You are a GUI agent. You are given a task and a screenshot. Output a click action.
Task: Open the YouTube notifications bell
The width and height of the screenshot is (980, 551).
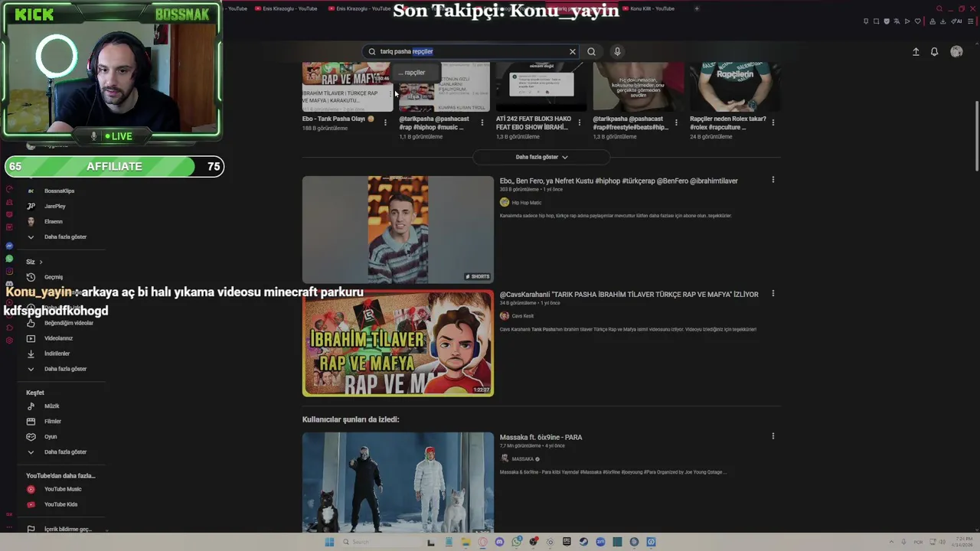point(934,51)
